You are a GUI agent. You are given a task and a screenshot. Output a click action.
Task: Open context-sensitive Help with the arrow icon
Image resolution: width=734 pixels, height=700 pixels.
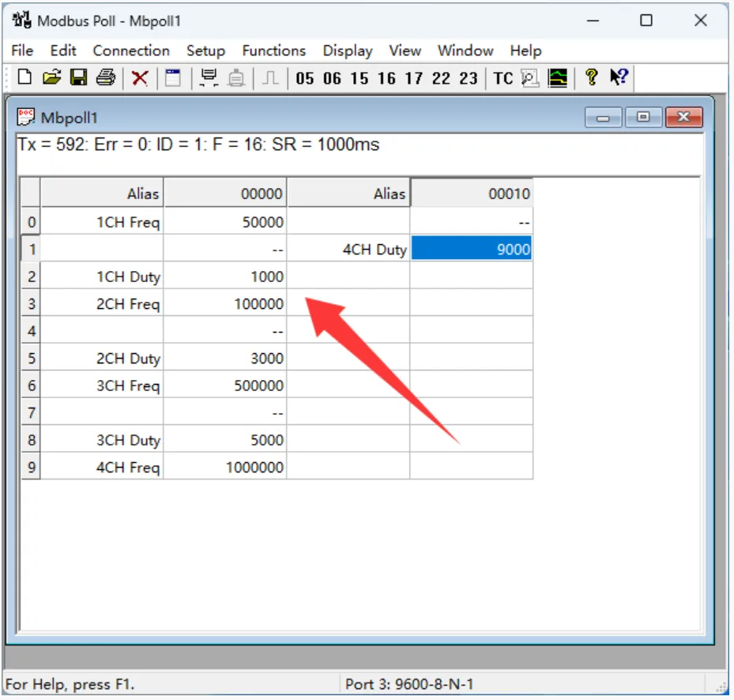coord(619,77)
